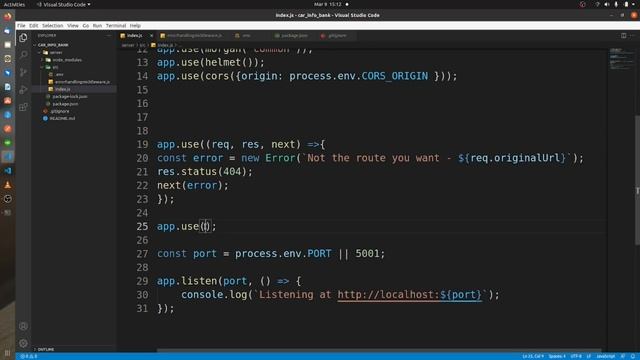Open the system volume indicator
The height and width of the screenshot is (360, 640).
(x=607, y=4)
